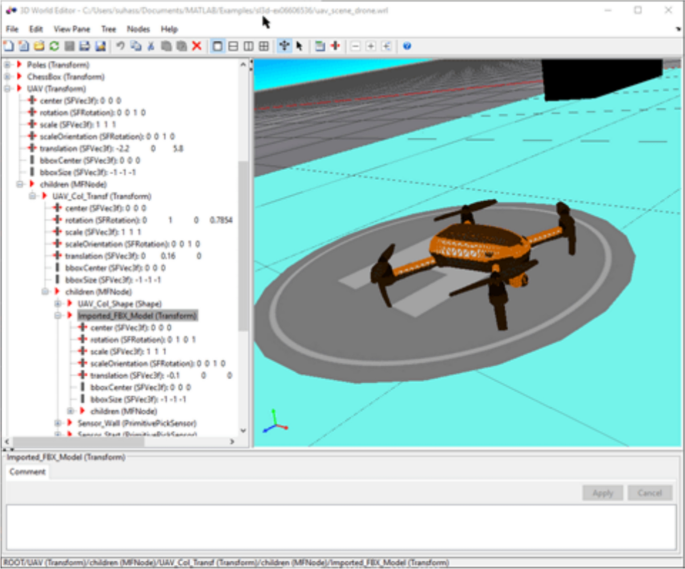Collapse the Imported_FBX_Model (Transform) node
Viewport: 685px width, 569px height.
coord(58,315)
